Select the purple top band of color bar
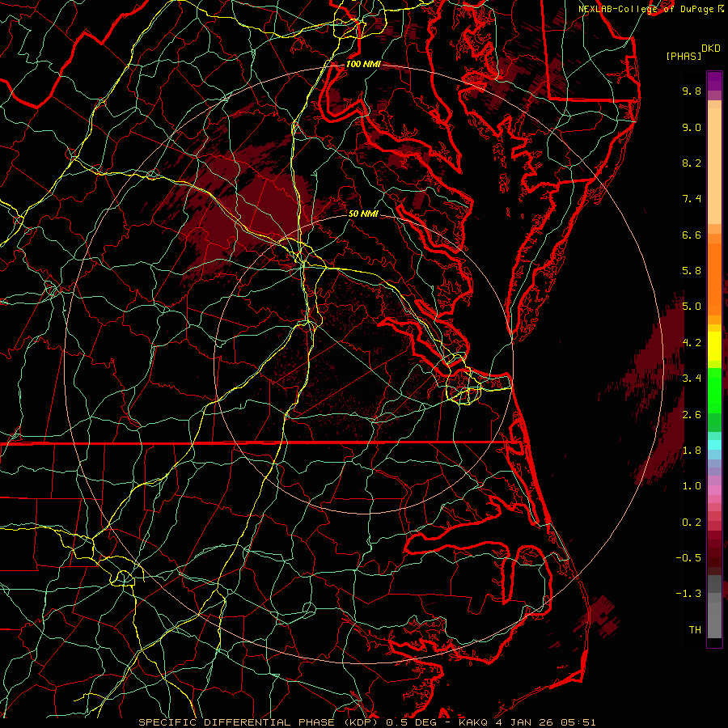The width and height of the screenshot is (728, 728). [714, 81]
